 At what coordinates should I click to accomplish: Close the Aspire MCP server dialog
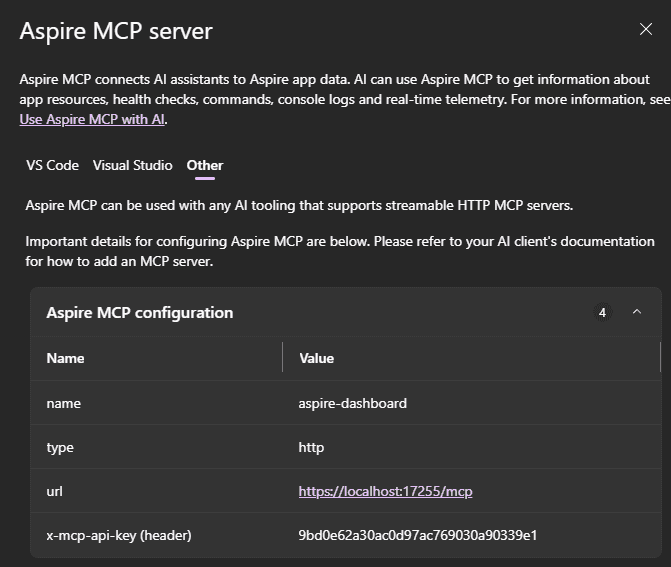pos(645,30)
